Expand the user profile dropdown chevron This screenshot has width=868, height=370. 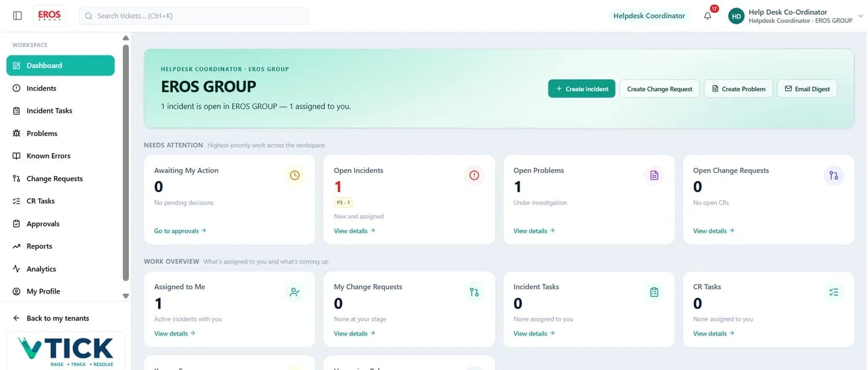coord(859,16)
